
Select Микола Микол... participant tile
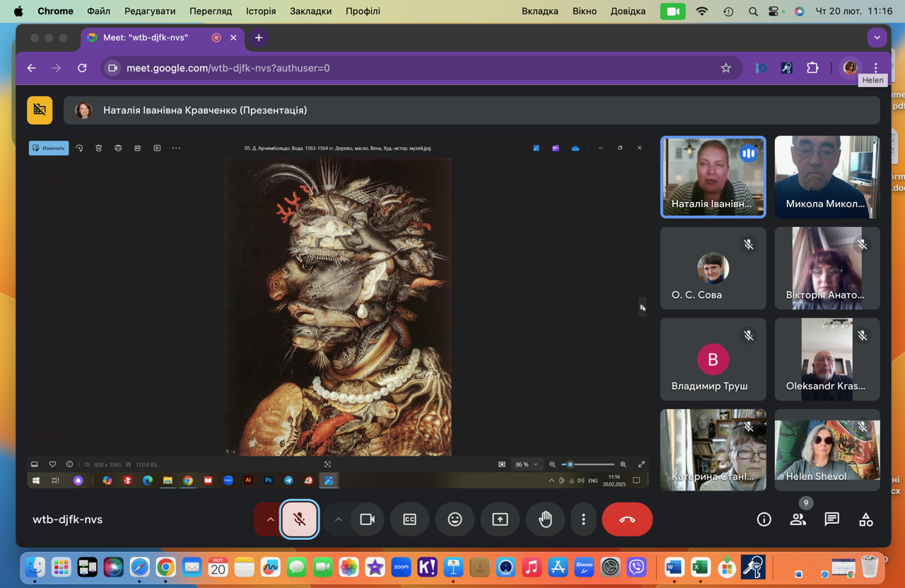(x=827, y=177)
